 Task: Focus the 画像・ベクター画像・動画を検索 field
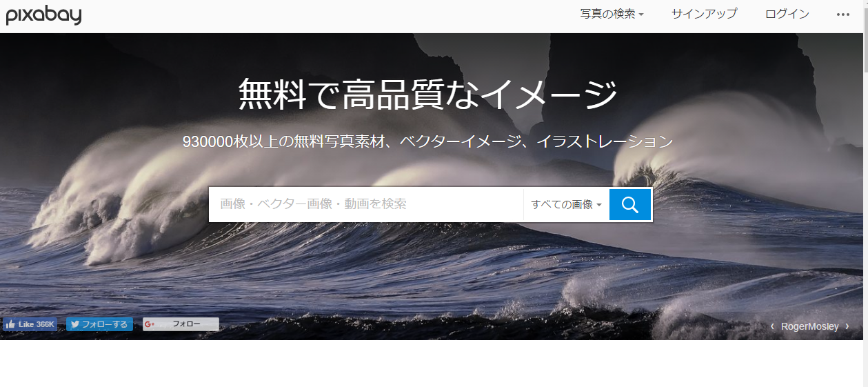pos(366,204)
